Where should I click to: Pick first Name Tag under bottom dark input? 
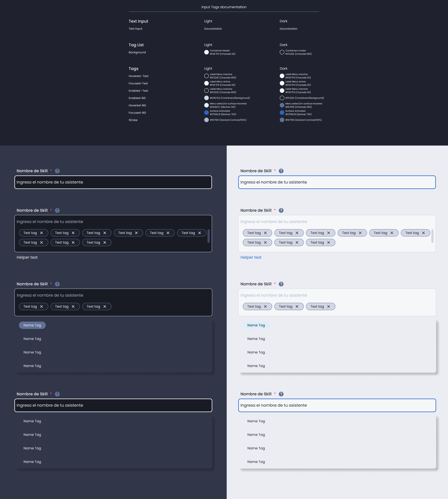point(32,421)
